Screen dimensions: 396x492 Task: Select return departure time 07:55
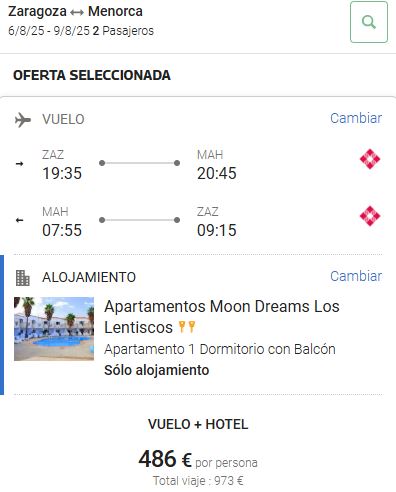coord(62,230)
